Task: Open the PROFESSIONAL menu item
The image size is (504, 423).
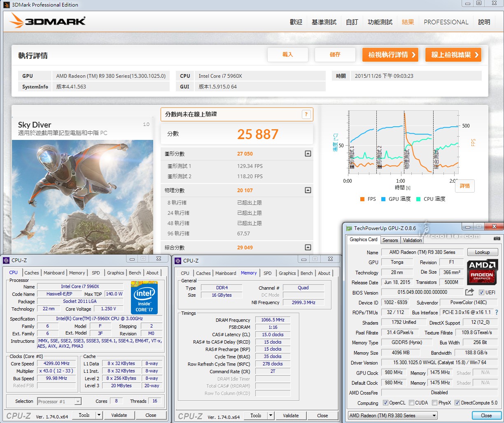Action: (446, 22)
